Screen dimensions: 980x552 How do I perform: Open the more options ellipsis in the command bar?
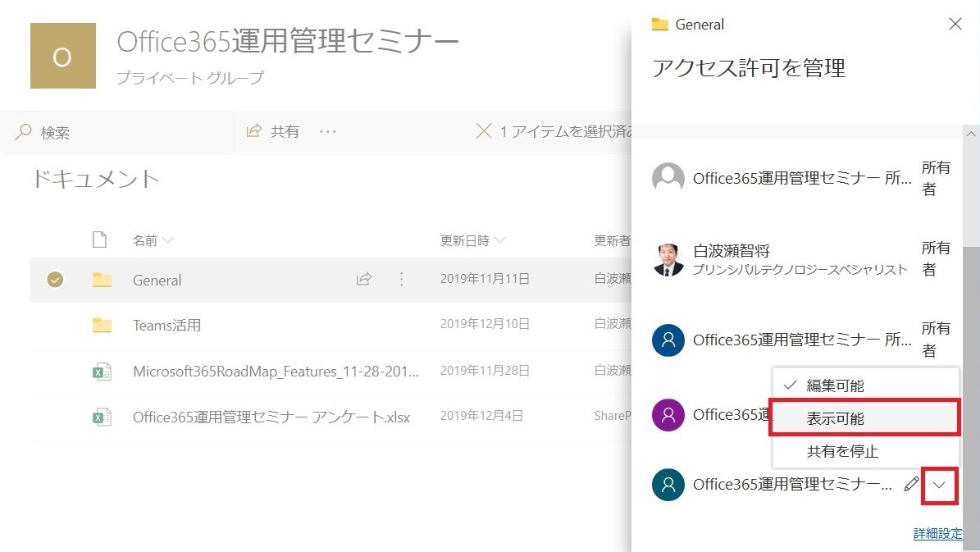pyautogui.click(x=327, y=131)
